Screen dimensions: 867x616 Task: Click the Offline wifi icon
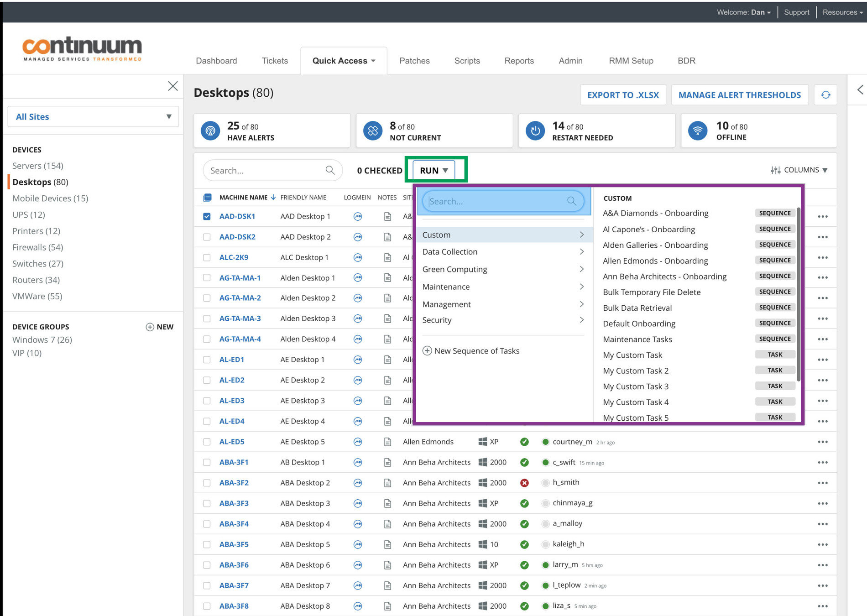pos(698,131)
